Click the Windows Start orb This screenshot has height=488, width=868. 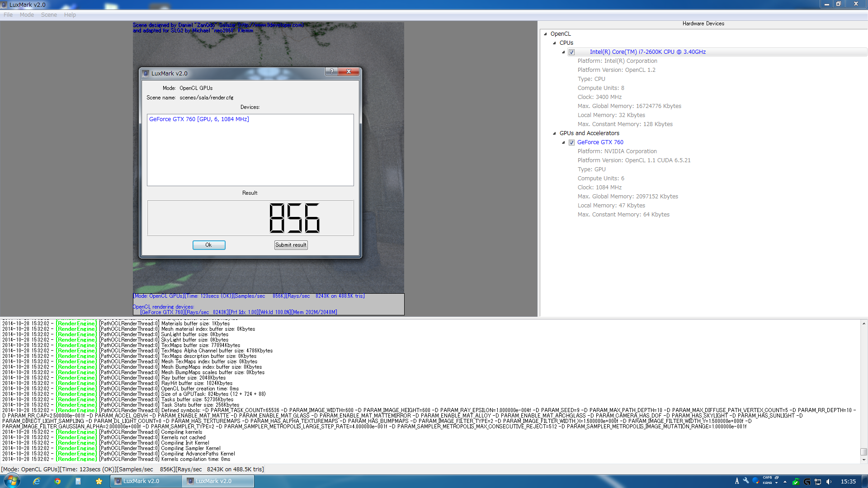[x=12, y=481]
